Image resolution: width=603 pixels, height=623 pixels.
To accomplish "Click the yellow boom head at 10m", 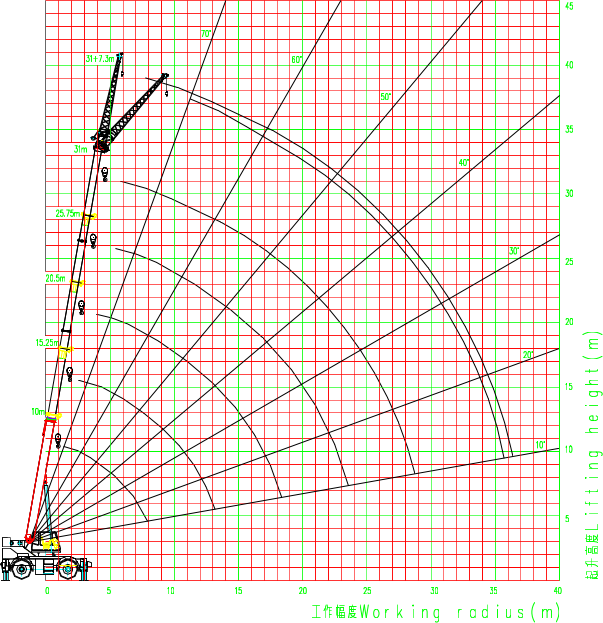I will tap(53, 417).
